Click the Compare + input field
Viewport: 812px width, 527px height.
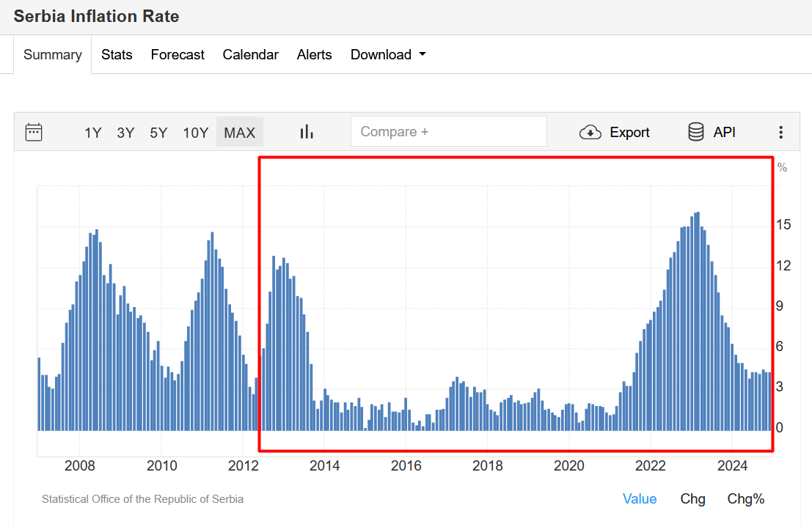(x=448, y=132)
